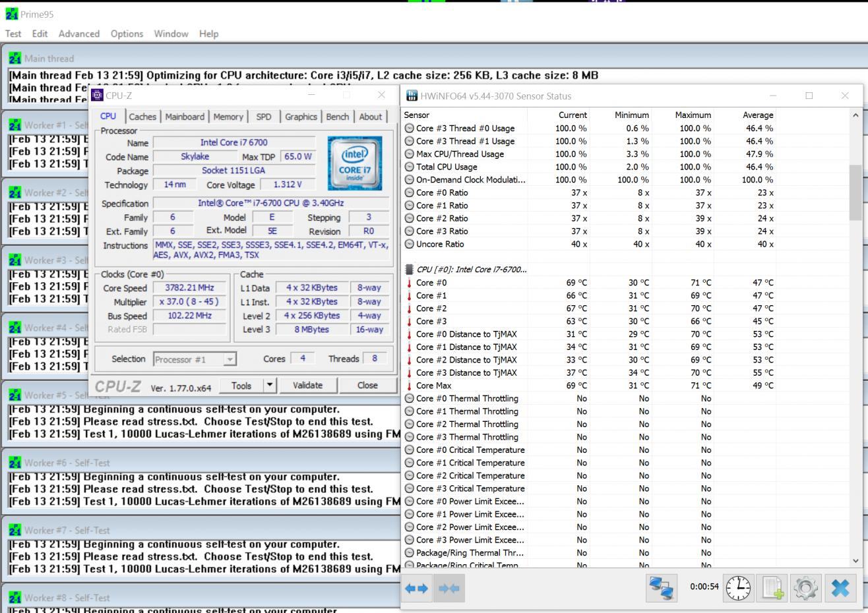Open the Options menu in Prime95
The width and height of the screenshot is (868, 613).
pyautogui.click(x=127, y=34)
